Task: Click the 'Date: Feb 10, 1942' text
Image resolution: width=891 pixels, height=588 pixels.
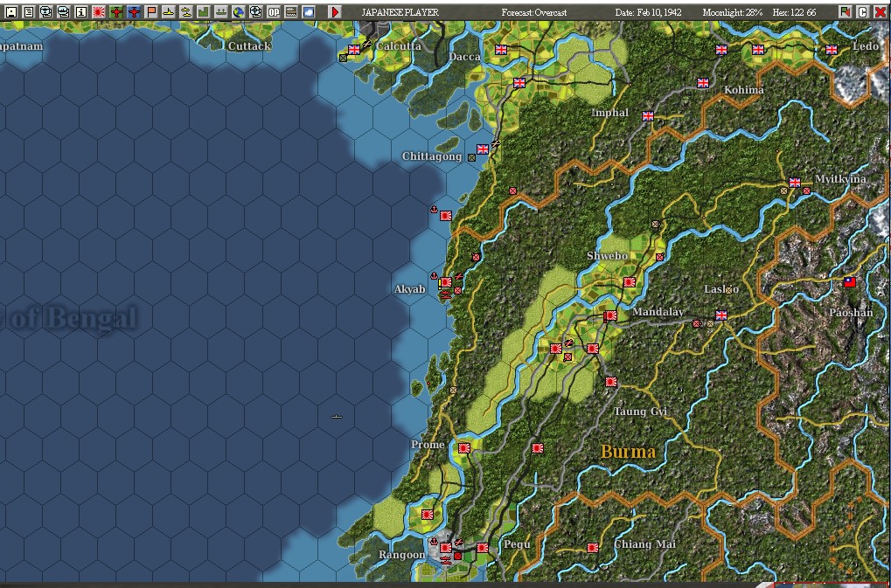Action: pyautogui.click(x=649, y=12)
